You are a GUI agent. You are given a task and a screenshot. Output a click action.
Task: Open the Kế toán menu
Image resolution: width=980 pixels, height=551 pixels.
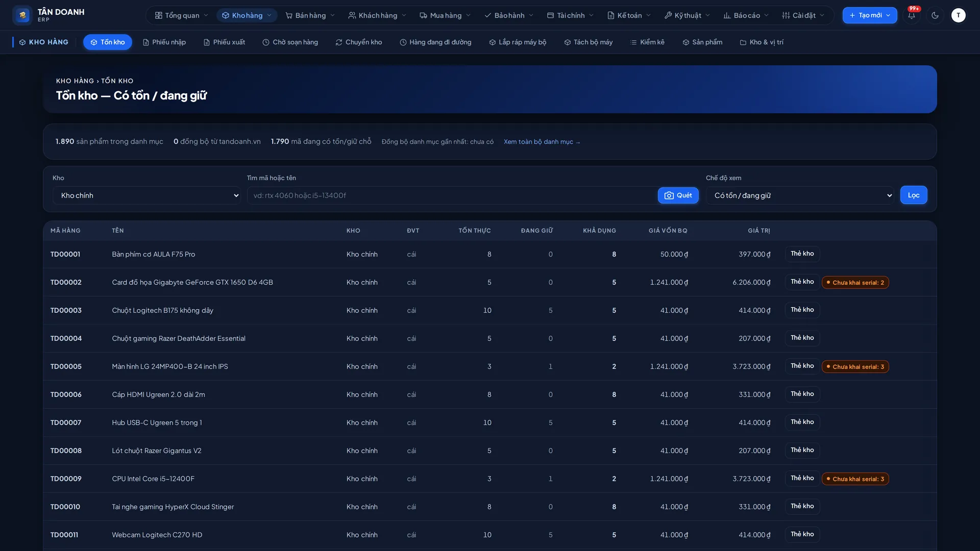coord(629,15)
